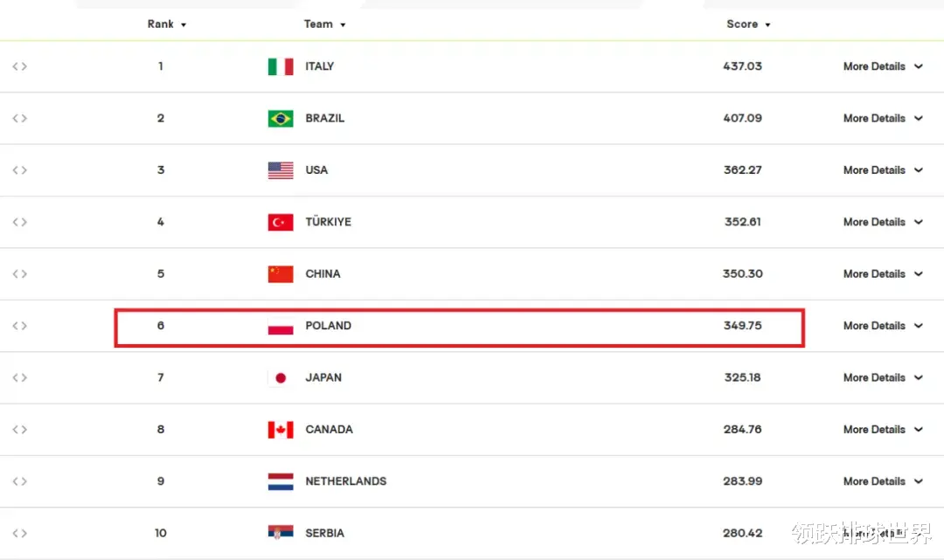The height and width of the screenshot is (560, 944).
Task: Click the China flag icon
Action: tap(281, 274)
